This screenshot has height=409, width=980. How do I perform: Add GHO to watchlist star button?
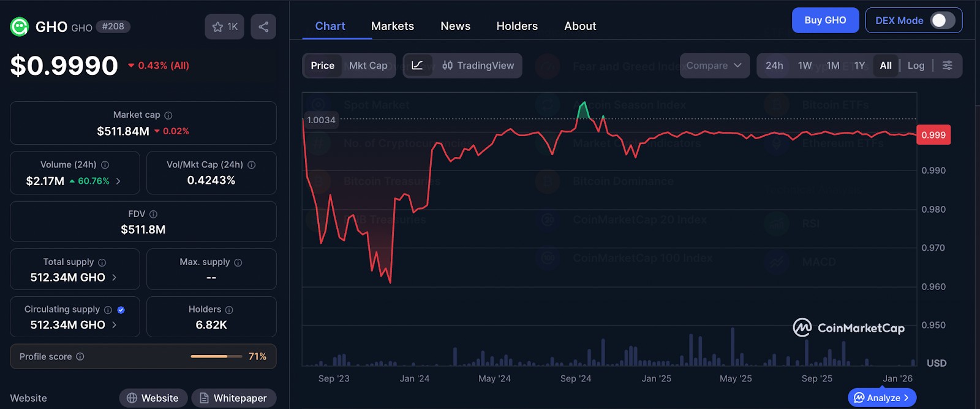coord(224,27)
